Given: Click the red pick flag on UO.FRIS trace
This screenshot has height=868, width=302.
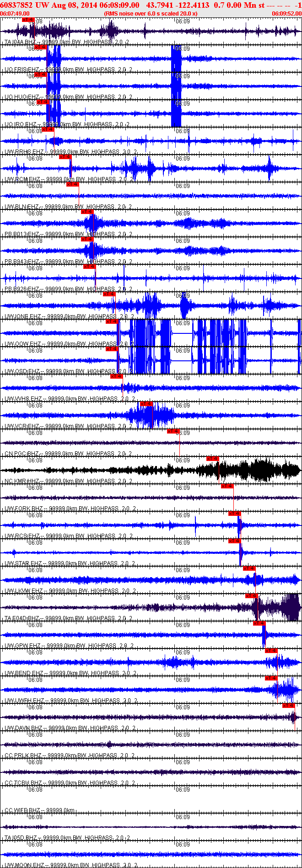Looking at the screenshot, I should 40,47.
